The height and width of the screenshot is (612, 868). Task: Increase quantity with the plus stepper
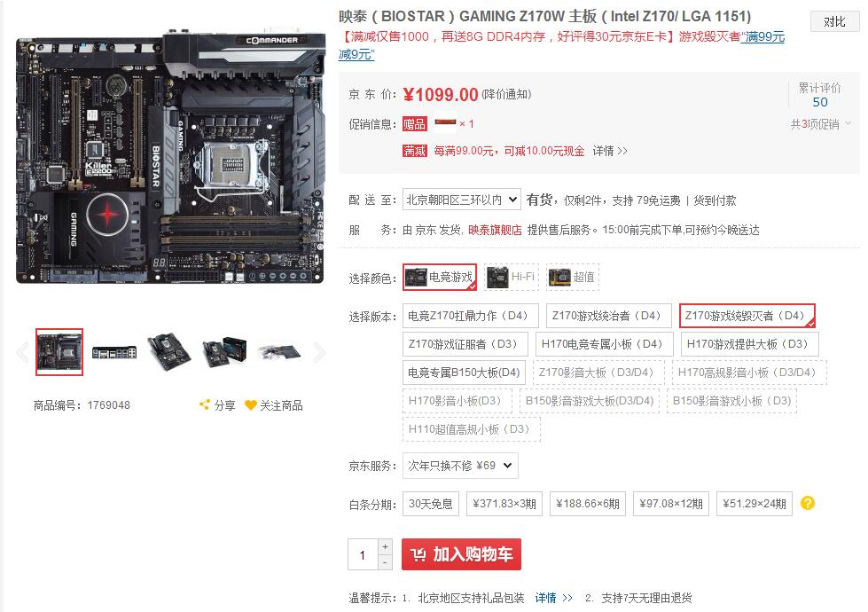386,546
